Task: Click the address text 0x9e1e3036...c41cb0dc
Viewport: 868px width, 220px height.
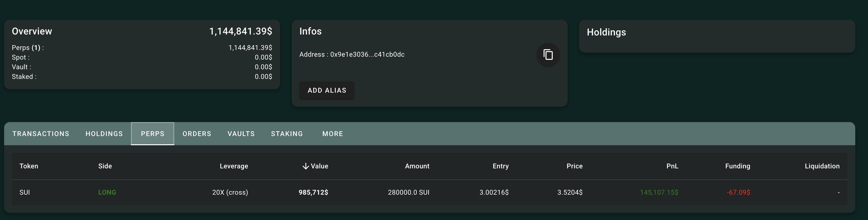Action: [367, 55]
